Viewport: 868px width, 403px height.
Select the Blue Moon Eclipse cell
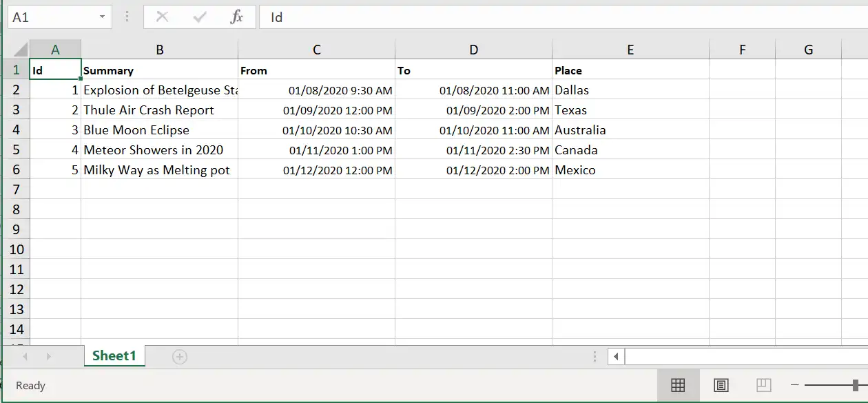click(x=160, y=130)
